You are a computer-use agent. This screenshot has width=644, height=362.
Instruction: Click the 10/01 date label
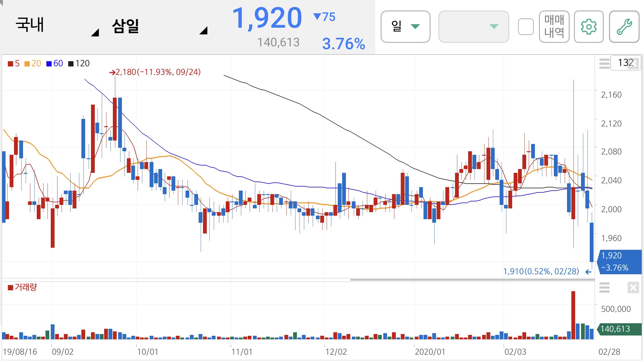tap(148, 352)
